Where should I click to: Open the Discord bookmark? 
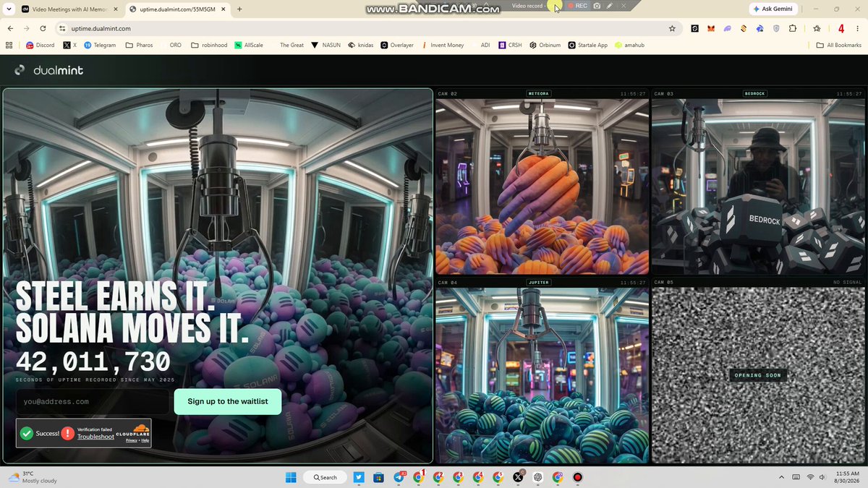pos(40,45)
